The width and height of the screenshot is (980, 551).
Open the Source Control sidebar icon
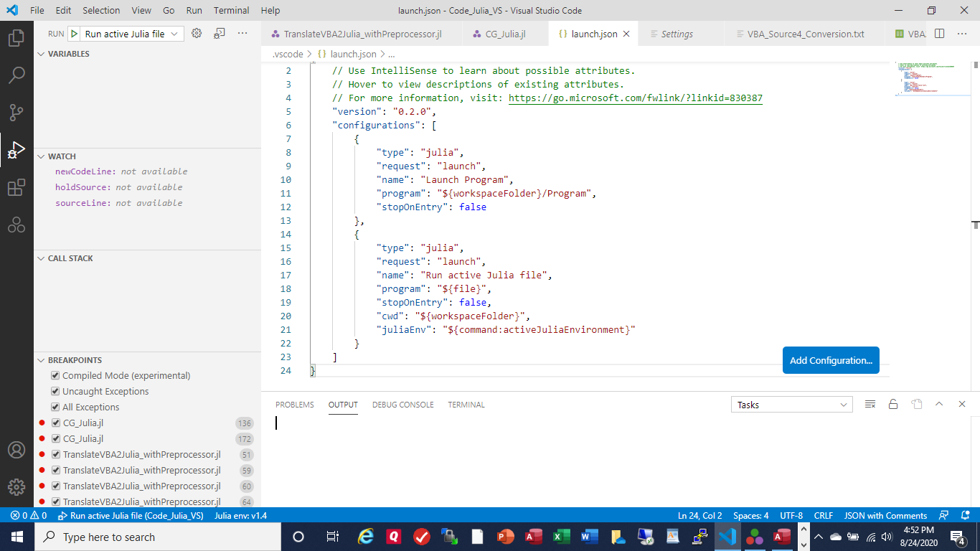(16, 112)
